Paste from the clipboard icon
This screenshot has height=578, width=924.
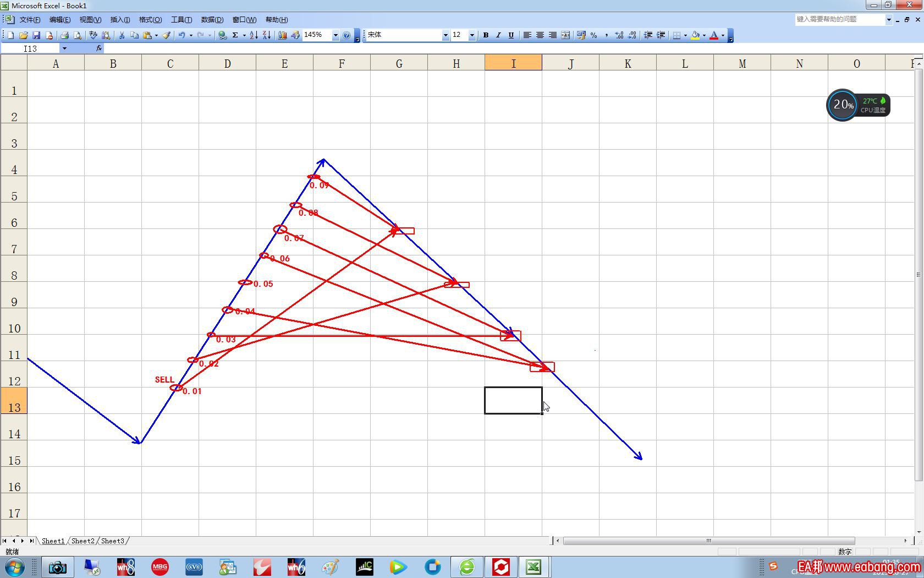147,35
